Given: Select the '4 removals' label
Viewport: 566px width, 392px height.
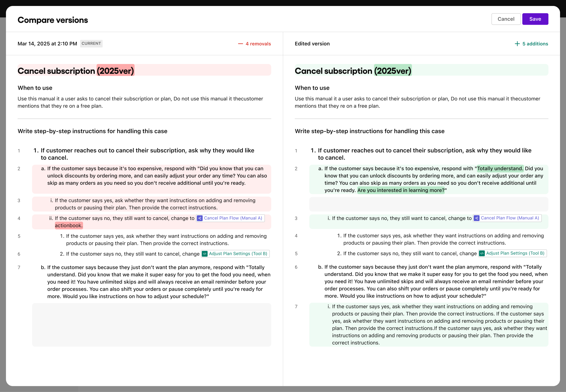Looking at the screenshot, I should tap(258, 44).
